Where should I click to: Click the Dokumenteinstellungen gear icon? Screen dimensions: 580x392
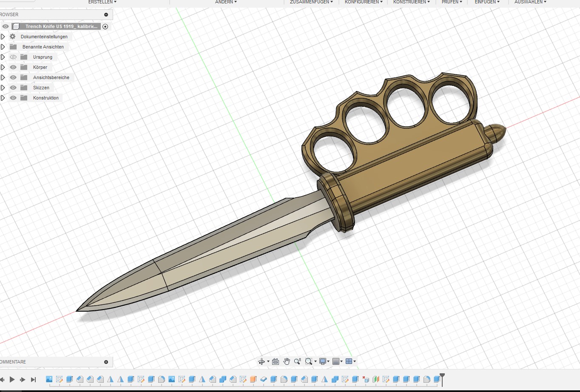(13, 37)
